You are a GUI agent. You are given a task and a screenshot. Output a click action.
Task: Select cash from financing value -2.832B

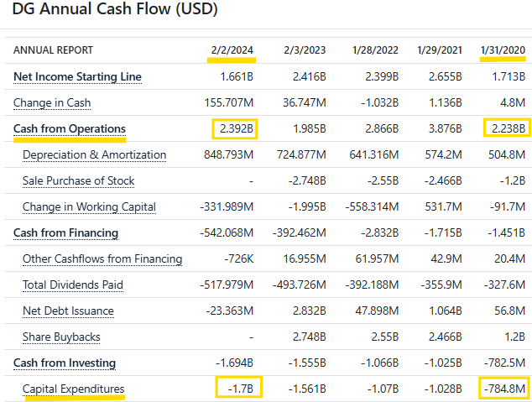pyautogui.click(x=379, y=232)
